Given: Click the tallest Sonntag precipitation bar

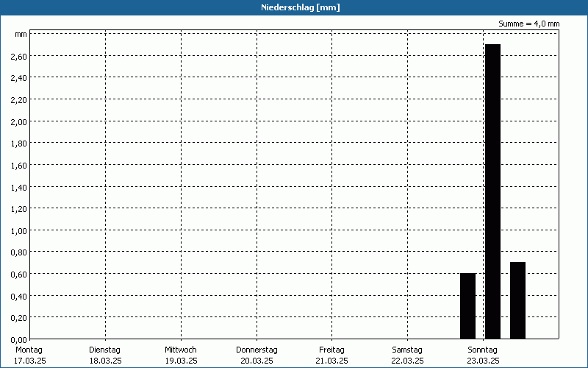Looking at the screenshot, I should click(x=492, y=191).
